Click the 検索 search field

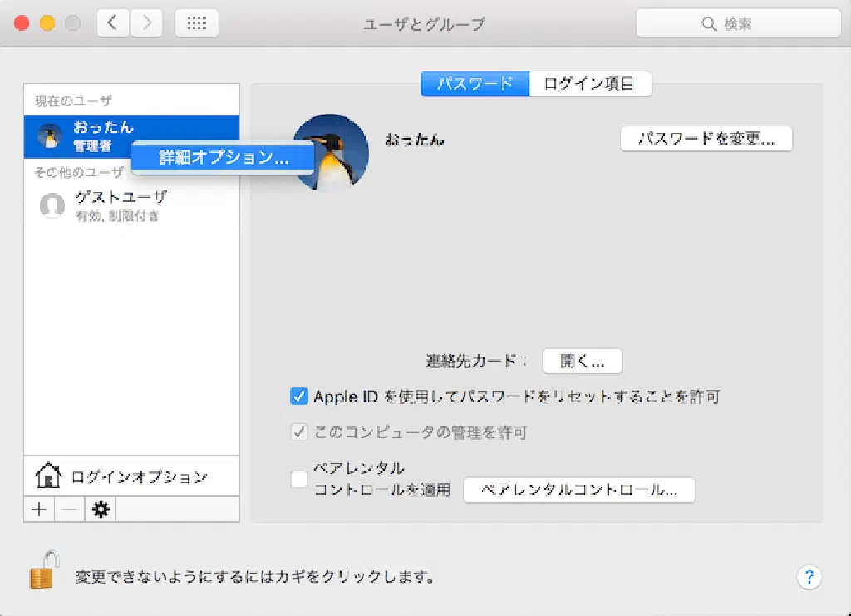[738, 24]
